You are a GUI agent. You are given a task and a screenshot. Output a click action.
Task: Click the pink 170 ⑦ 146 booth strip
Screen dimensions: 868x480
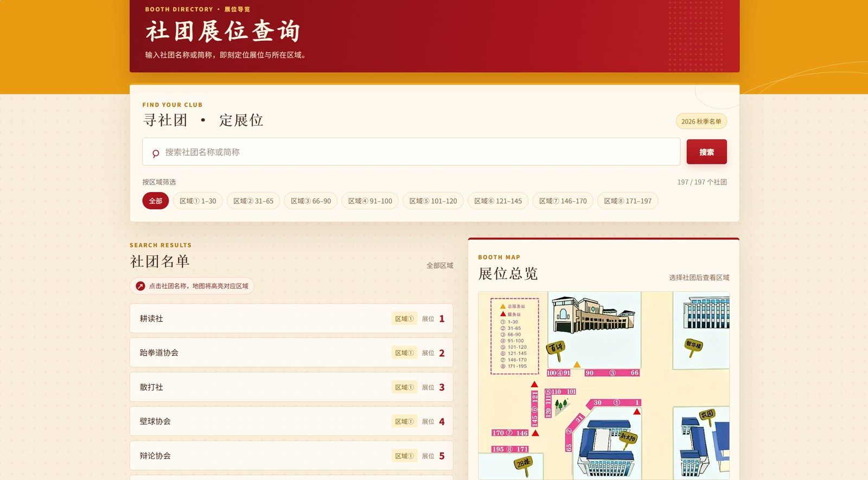pos(510,433)
